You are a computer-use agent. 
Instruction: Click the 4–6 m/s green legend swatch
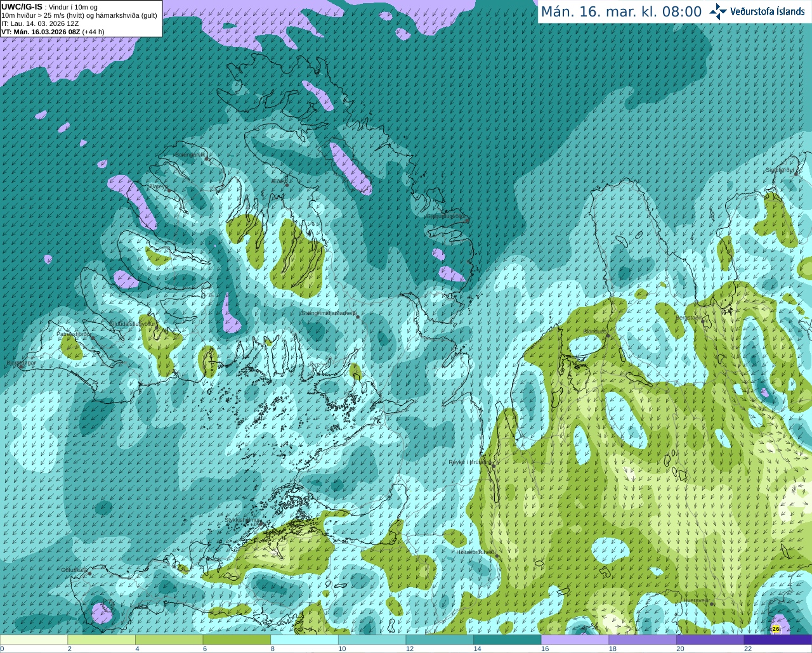coord(169,640)
